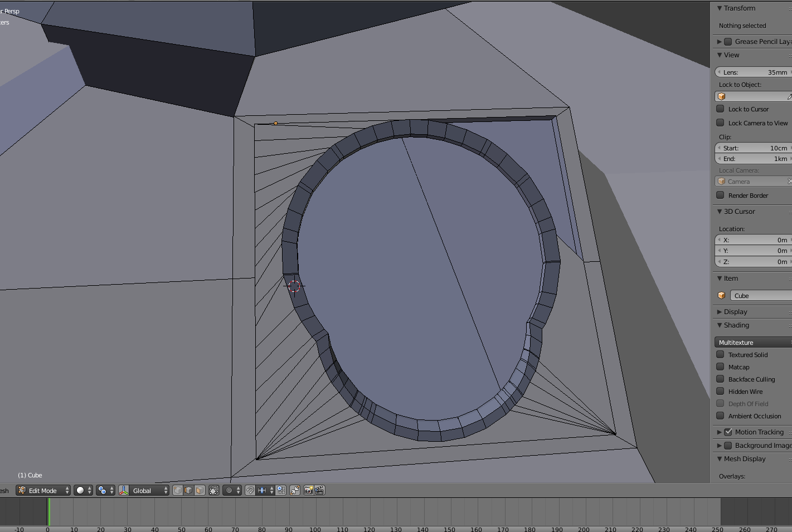792x532 pixels.
Task: Toggle snap during transform magnet icon
Action: (x=250, y=490)
